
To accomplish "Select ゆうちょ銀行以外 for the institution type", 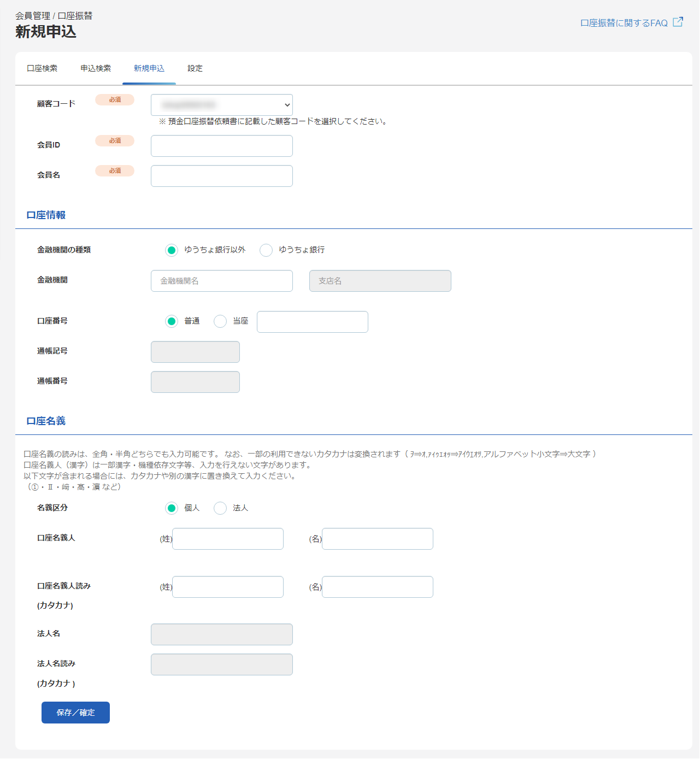I will [172, 250].
